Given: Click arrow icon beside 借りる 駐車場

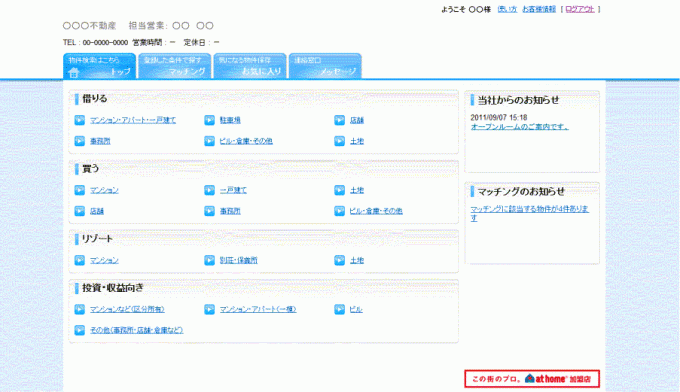Looking at the screenshot, I should click(209, 120).
